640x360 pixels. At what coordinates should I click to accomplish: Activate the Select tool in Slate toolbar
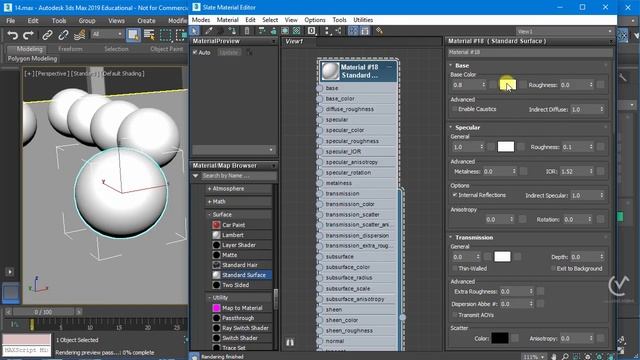coord(194,31)
